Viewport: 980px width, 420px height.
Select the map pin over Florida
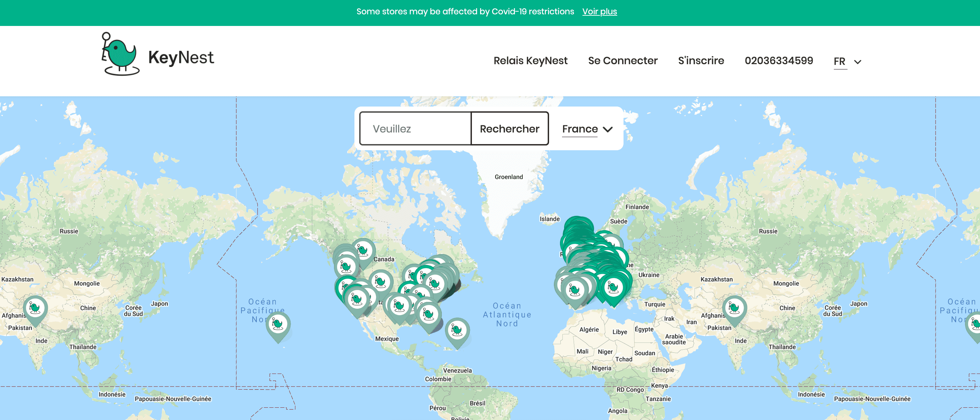tap(429, 317)
